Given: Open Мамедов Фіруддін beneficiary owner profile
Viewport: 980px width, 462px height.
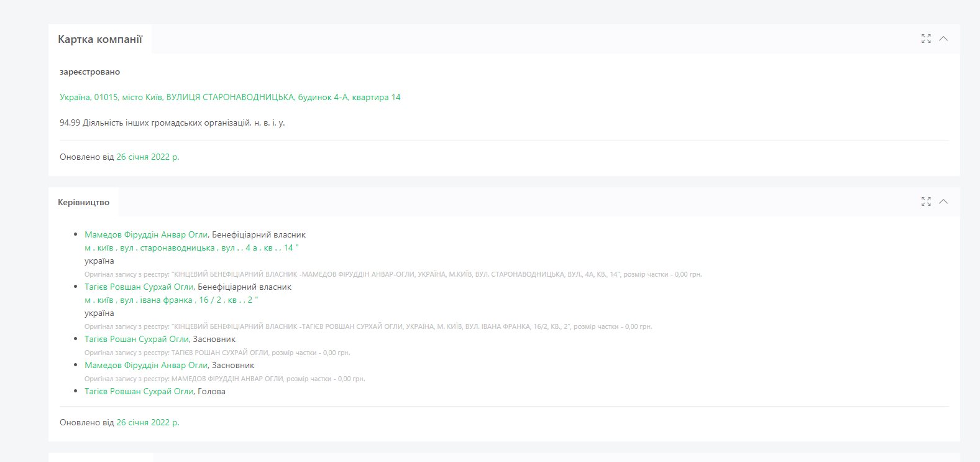Looking at the screenshot, I should [x=146, y=234].
